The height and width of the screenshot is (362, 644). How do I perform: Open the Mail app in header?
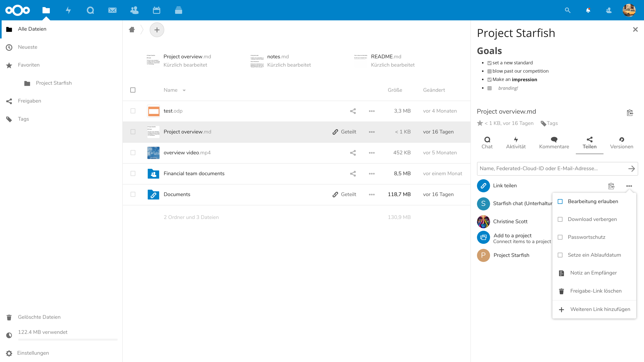click(112, 10)
